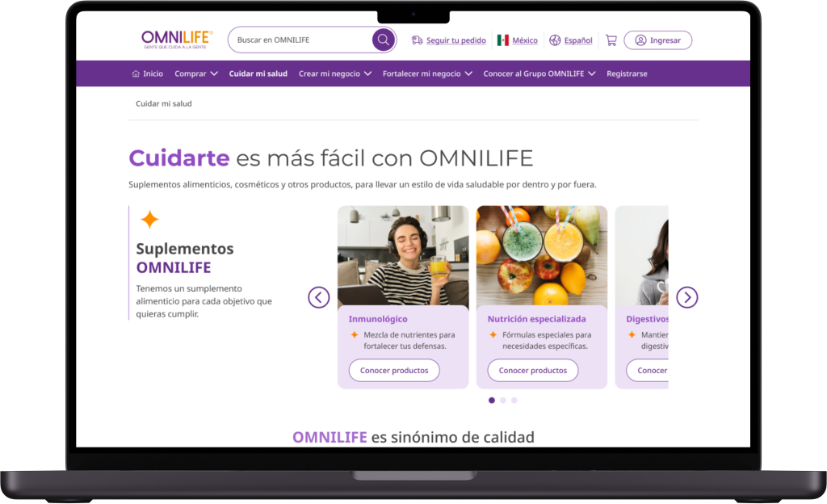The width and height of the screenshot is (827, 504).
Task: Select the first carousel pagination dot
Action: coord(492,401)
